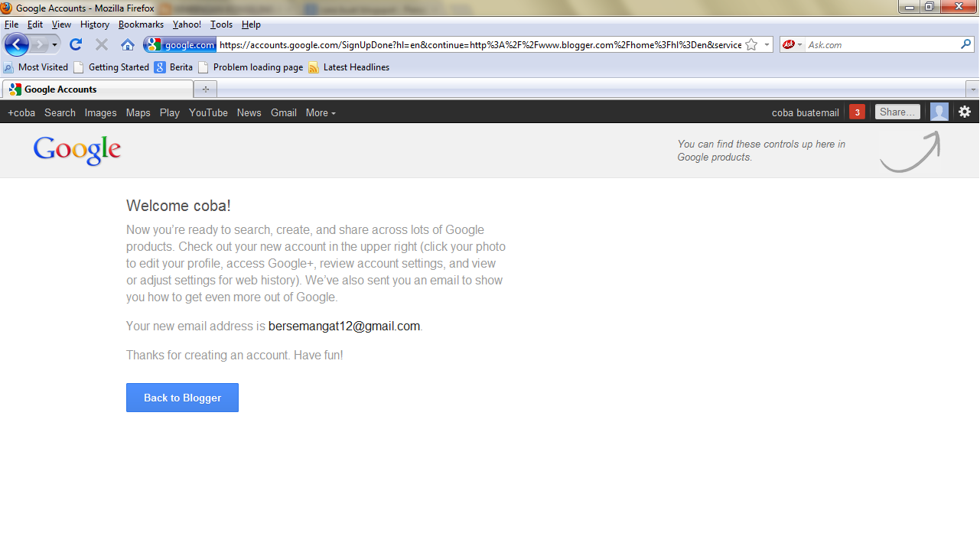Click the Google Accounts tab favicon
This screenshot has height=536, width=980.
point(15,89)
